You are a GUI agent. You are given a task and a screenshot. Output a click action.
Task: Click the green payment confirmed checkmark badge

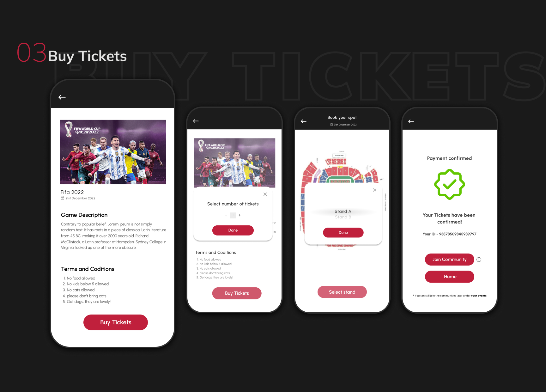pos(449,184)
